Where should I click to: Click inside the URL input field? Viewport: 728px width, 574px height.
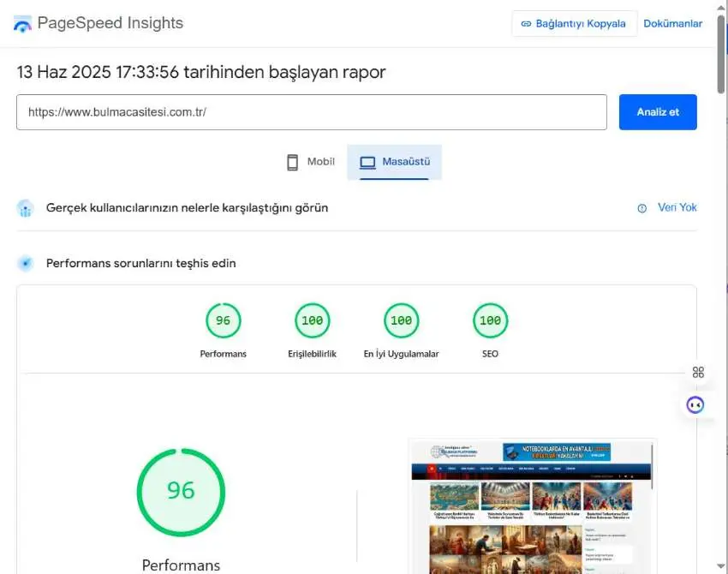tap(311, 112)
